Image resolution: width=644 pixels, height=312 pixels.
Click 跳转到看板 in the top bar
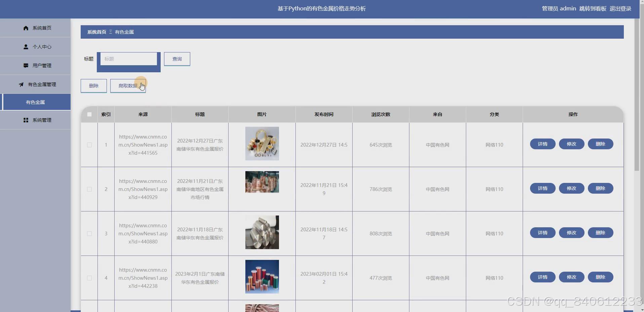pyautogui.click(x=593, y=9)
